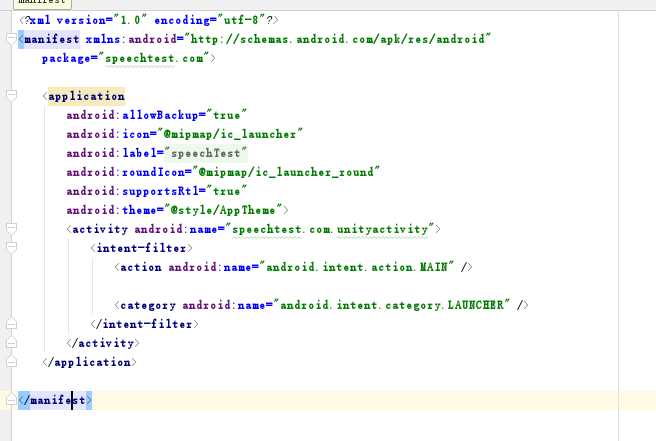This screenshot has width=656, height=441.
Task: Click the opening intent-filter tag
Action: click(x=141, y=248)
